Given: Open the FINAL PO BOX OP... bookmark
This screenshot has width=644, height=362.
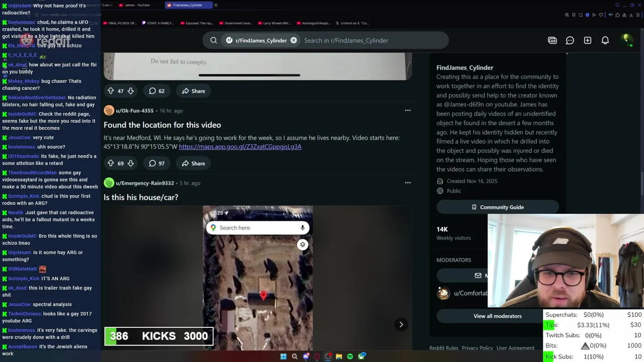Looking at the screenshot, I should click(x=120, y=23).
